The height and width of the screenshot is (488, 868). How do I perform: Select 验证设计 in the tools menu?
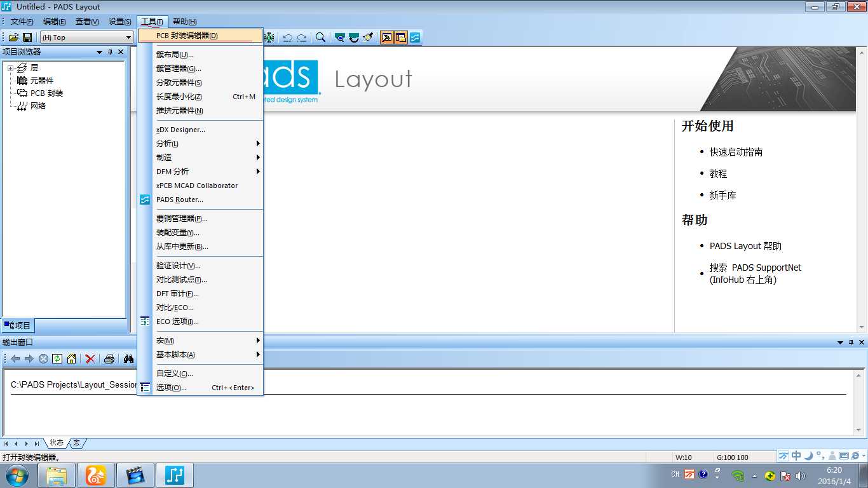tap(200, 266)
